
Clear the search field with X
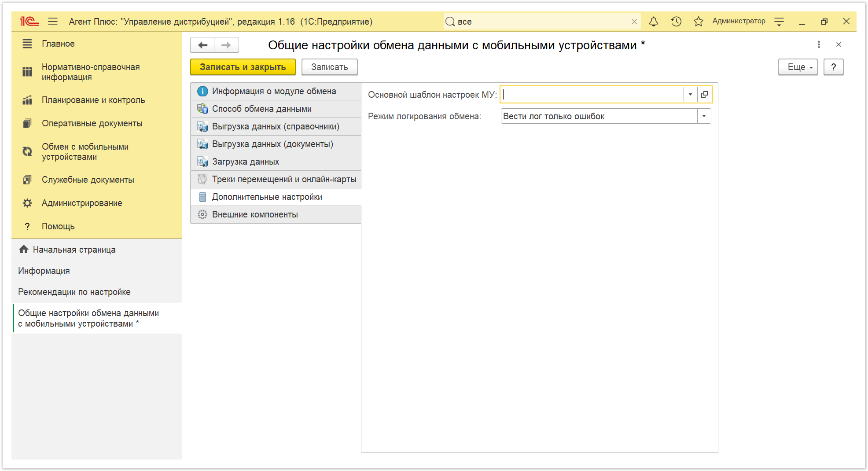click(x=634, y=22)
